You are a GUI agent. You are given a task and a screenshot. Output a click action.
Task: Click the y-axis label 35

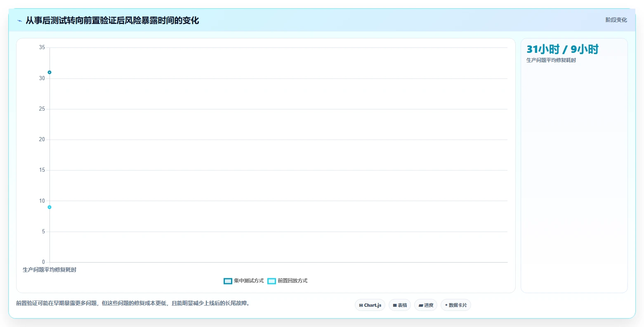(42, 47)
